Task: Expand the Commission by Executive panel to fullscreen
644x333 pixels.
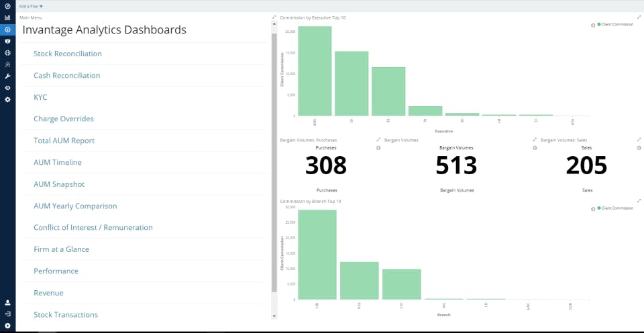Action: [x=639, y=17]
